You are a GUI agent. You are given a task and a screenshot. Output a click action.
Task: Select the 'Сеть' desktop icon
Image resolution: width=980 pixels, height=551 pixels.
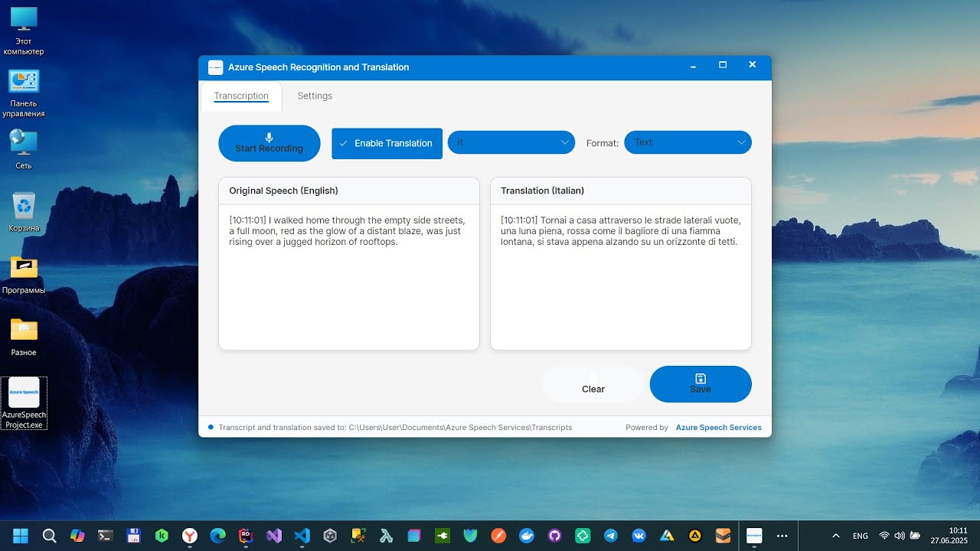(24, 149)
